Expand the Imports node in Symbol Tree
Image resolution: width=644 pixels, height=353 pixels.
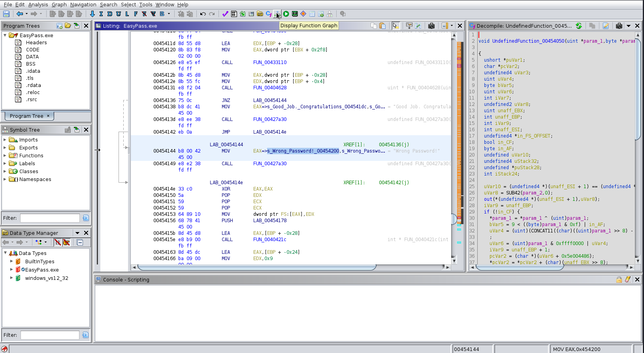(x=5, y=140)
